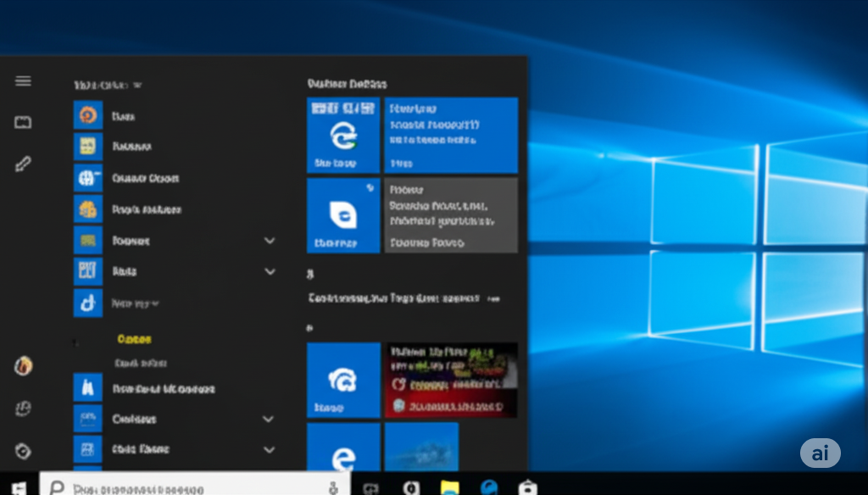The width and height of the screenshot is (868, 495).
Task: Open the dark red news tile
Action: click(451, 380)
